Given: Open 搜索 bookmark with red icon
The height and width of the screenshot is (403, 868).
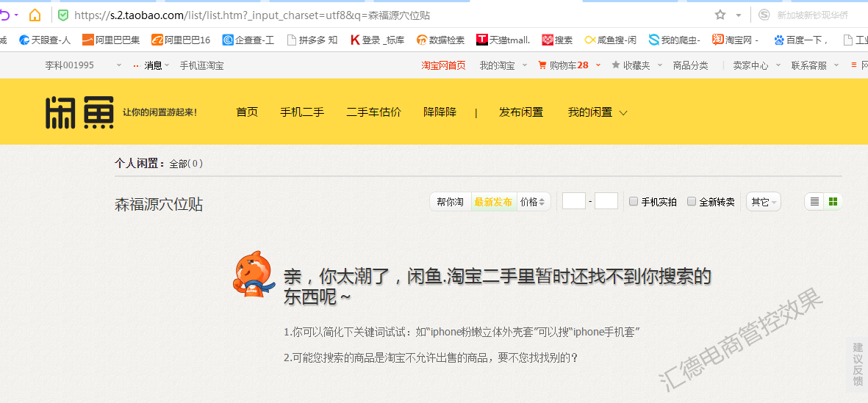Looking at the screenshot, I should [x=557, y=40].
